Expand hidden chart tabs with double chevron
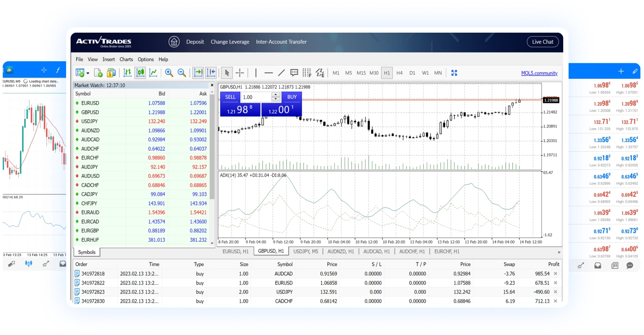The height and width of the screenshot is (335, 644). [559, 252]
